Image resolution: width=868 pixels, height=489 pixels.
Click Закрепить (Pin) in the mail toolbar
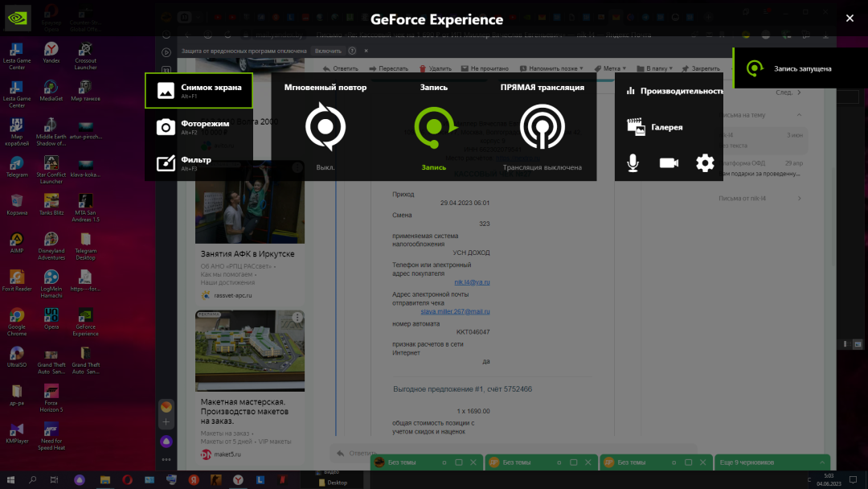point(701,68)
